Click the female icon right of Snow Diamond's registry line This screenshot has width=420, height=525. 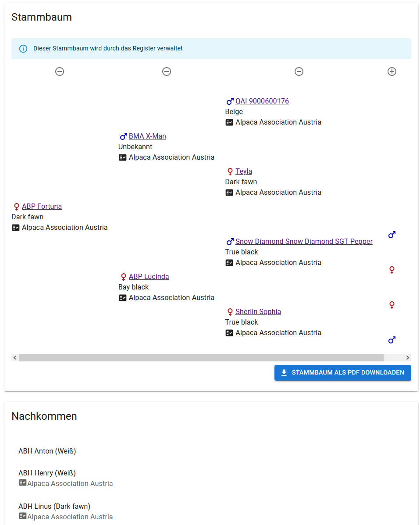[392, 270]
